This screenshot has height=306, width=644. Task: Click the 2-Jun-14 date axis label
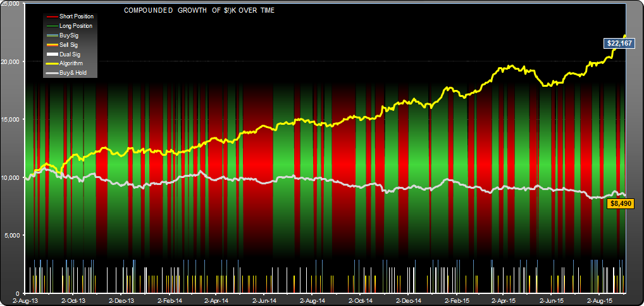[264, 300]
